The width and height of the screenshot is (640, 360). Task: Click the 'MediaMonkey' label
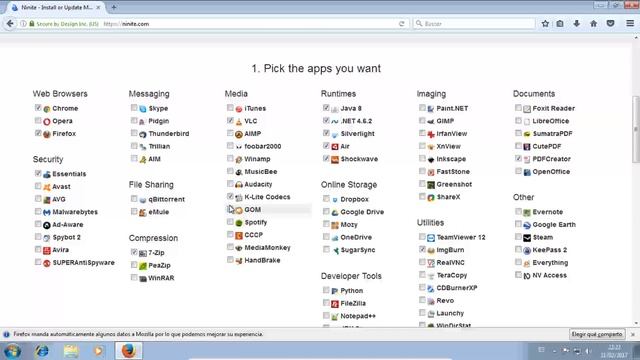click(267, 248)
